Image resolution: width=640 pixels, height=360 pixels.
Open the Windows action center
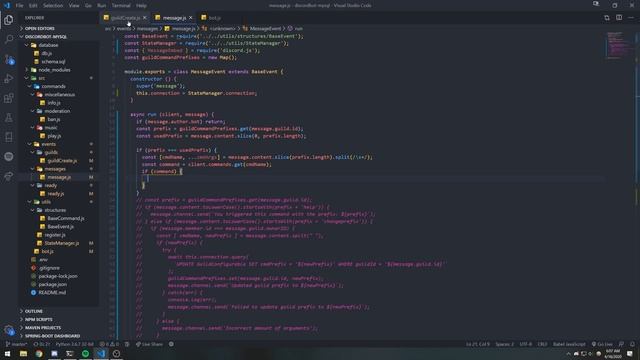[630, 353]
